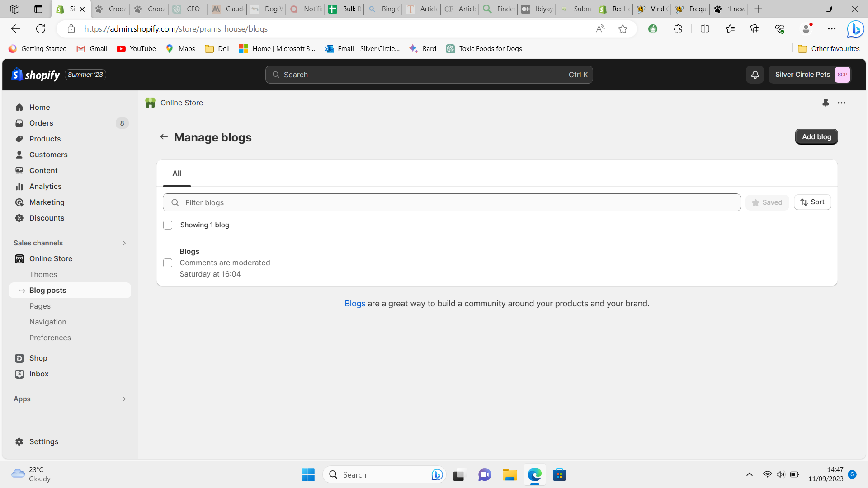
Task: Expand the Apps section chevron
Action: [124, 399]
